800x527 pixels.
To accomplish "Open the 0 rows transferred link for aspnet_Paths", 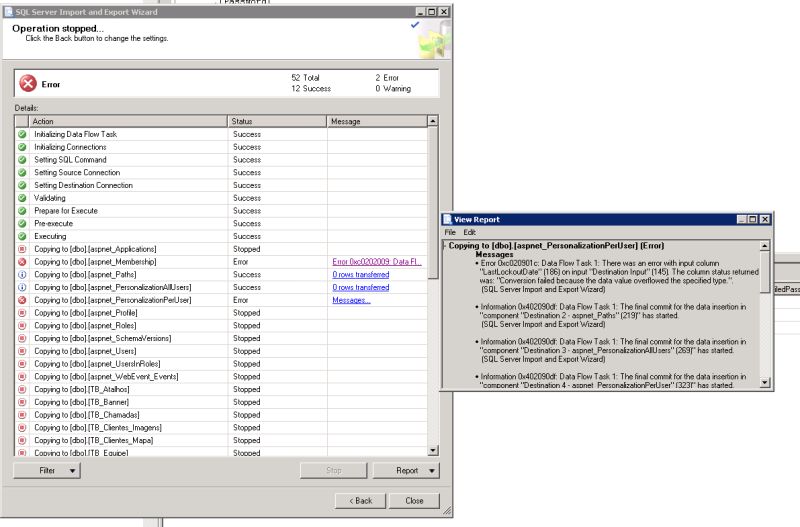I will pyautogui.click(x=361, y=274).
